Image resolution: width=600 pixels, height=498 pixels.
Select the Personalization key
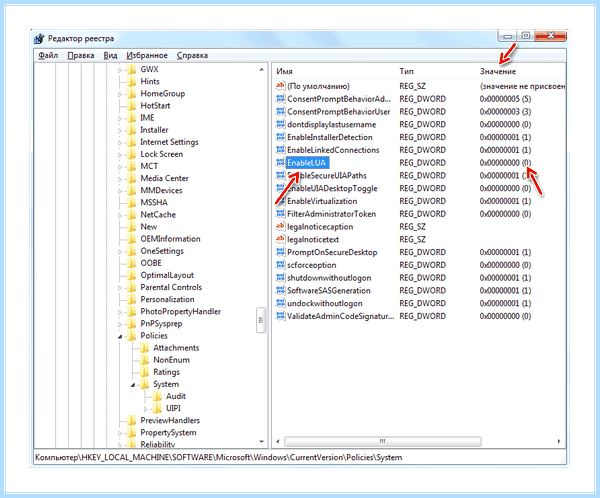coord(167,299)
